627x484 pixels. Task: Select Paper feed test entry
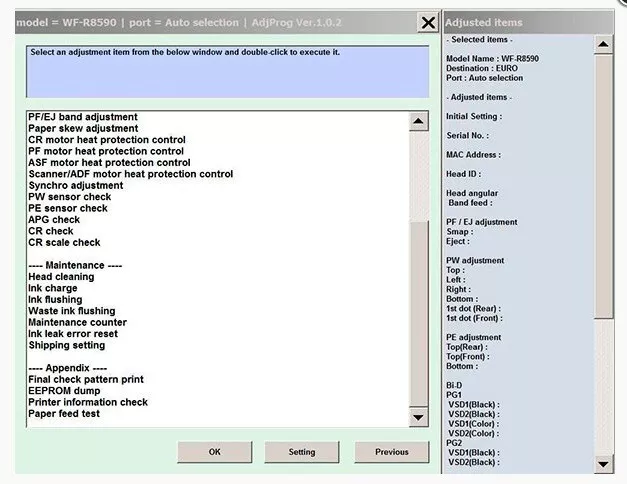pyautogui.click(x=64, y=414)
